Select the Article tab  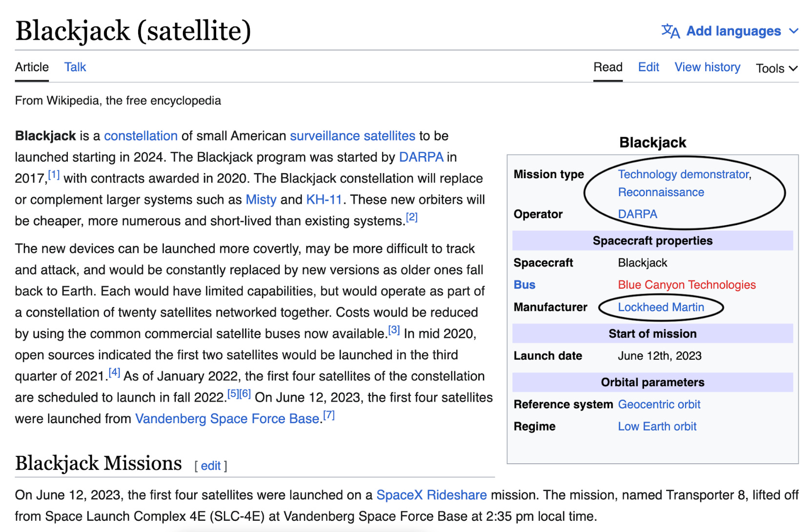pos(32,67)
